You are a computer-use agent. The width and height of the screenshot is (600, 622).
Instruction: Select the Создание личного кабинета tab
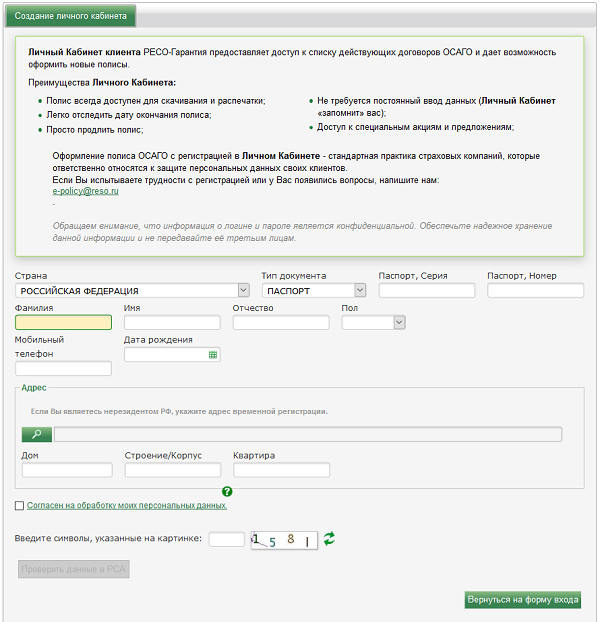(71, 16)
